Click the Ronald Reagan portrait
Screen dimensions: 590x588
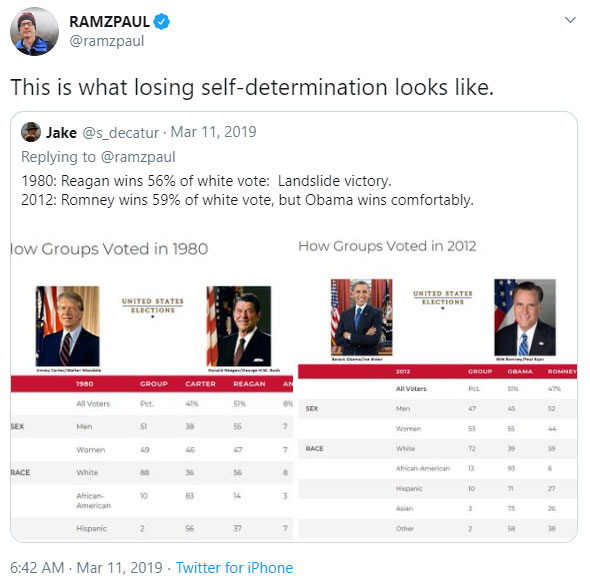point(239,326)
